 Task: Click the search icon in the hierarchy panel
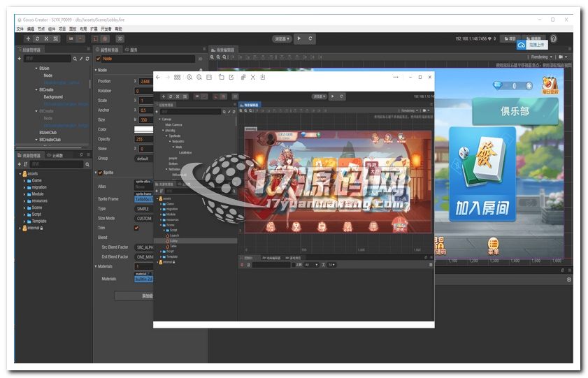point(75,59)
